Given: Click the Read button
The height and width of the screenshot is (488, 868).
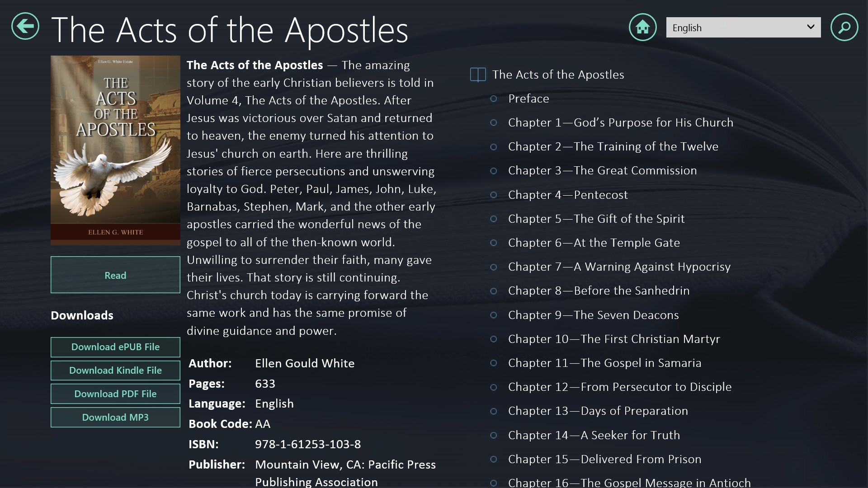Looking at the screenshot, I should coord(115,275).
